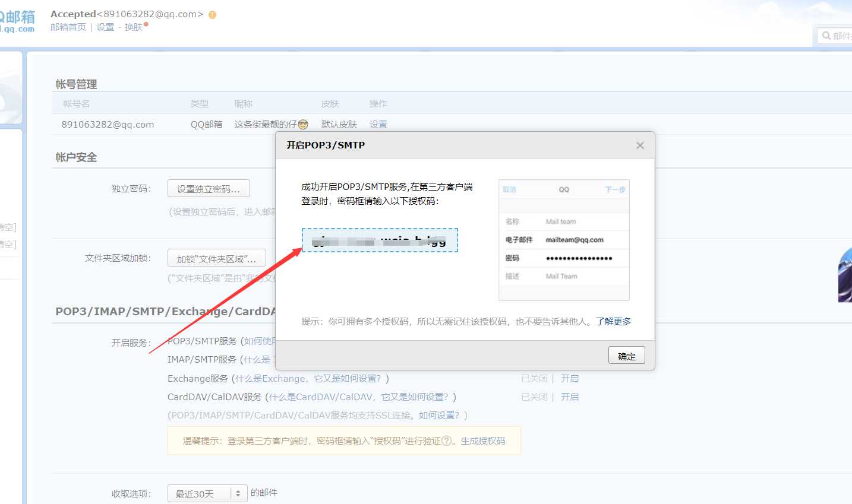Open SSL 如何设置？ help link
The image size is (852, 504).
pos(439,415)
